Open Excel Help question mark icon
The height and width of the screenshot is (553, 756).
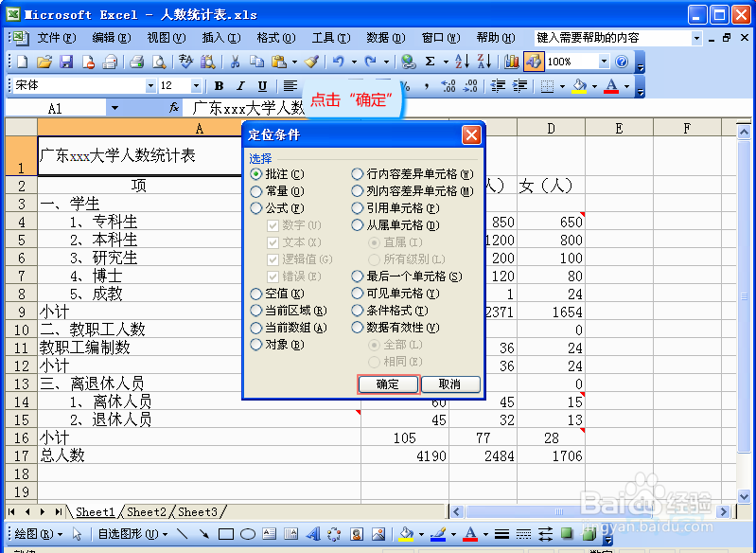[622, 62]
